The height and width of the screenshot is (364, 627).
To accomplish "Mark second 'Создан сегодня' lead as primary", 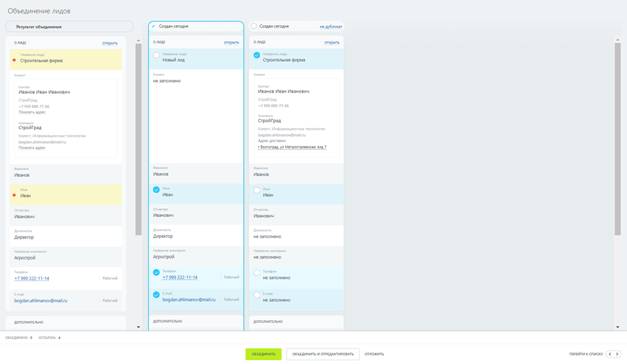I will click(254, 26).
